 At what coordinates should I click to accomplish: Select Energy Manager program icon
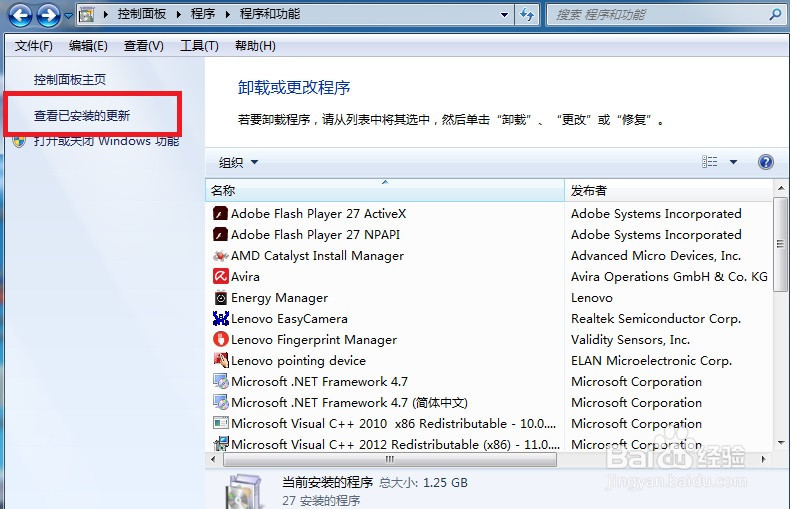click(220, 298)
